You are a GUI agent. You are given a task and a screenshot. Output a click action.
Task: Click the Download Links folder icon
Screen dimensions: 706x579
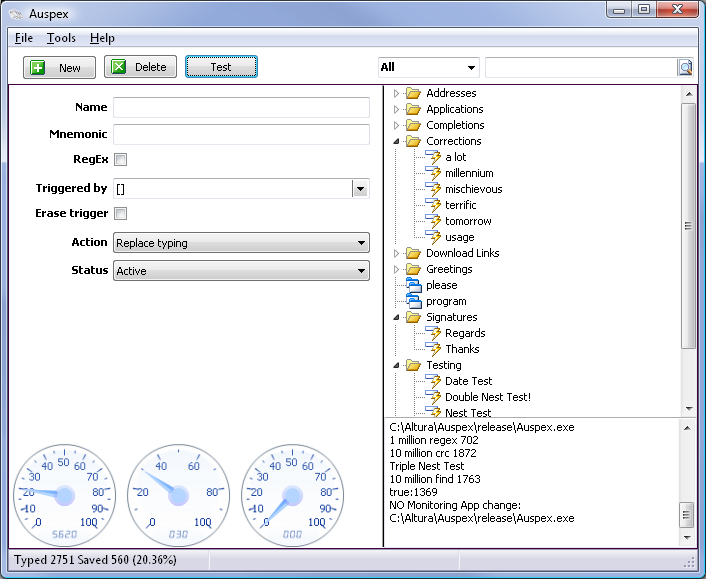(413, 253)
